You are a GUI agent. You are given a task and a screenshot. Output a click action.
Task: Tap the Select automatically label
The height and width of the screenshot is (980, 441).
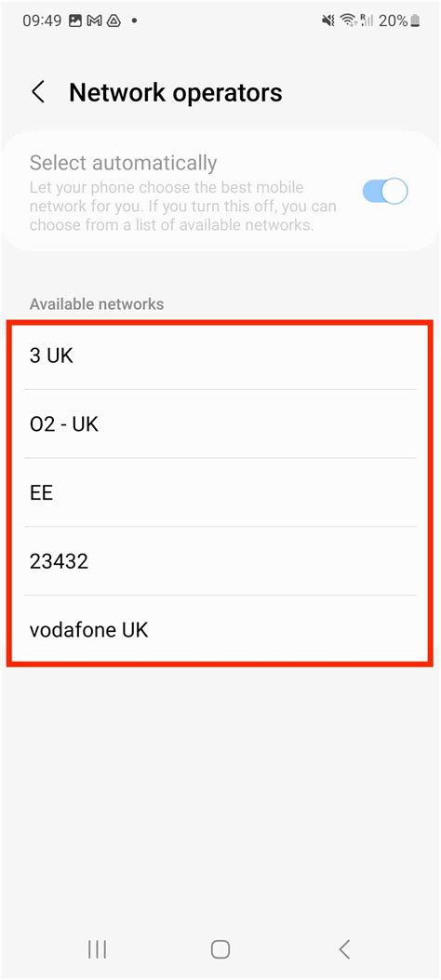click(x=123, y=163)
